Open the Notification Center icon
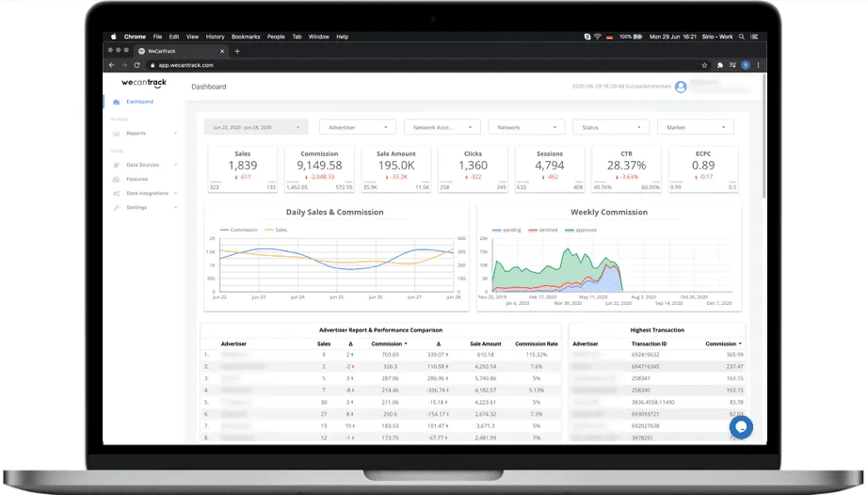868x495 pixels. point(754,37)
